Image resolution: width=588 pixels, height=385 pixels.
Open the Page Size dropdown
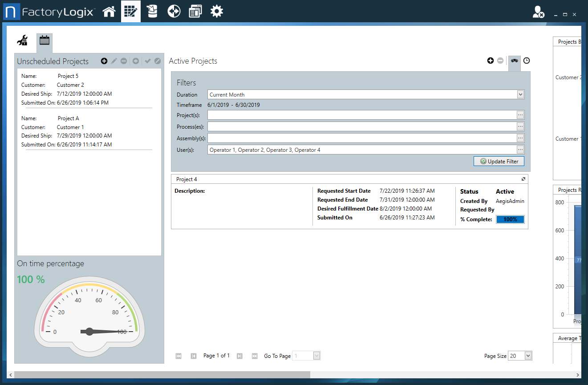(528, 356)
